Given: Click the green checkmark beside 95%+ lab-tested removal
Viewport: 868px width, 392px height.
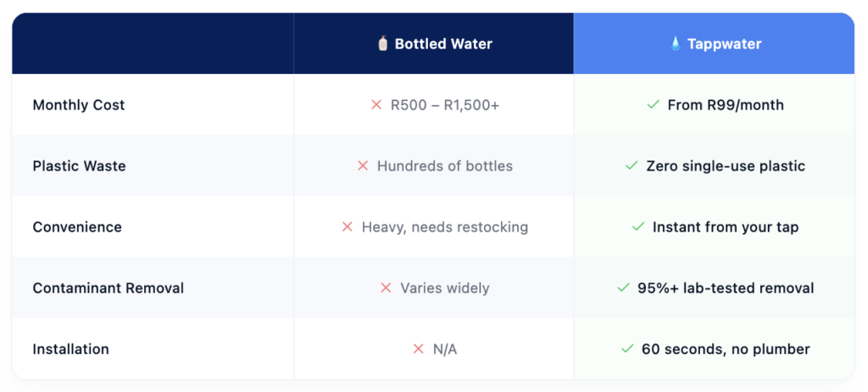Looking at the screenshot, I should point(623,287).
